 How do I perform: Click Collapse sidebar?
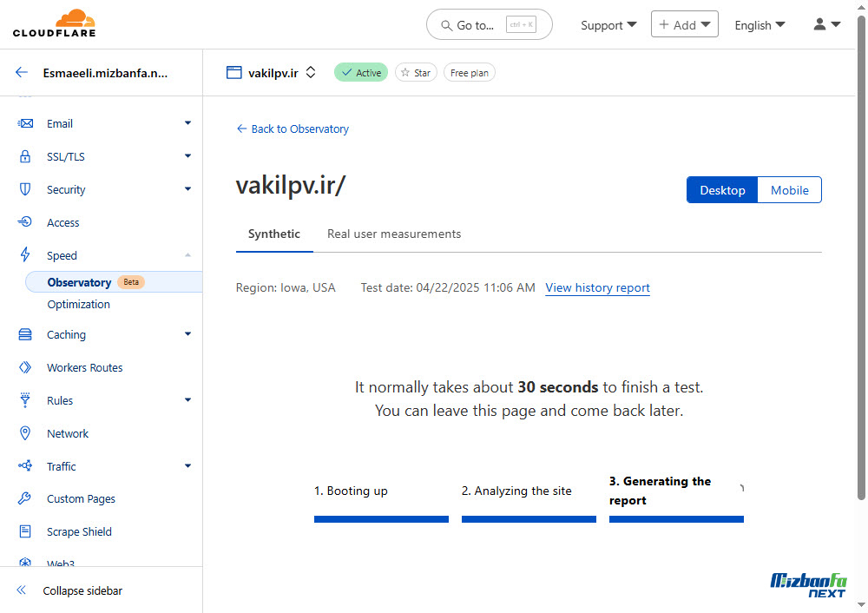pos(82,590)
